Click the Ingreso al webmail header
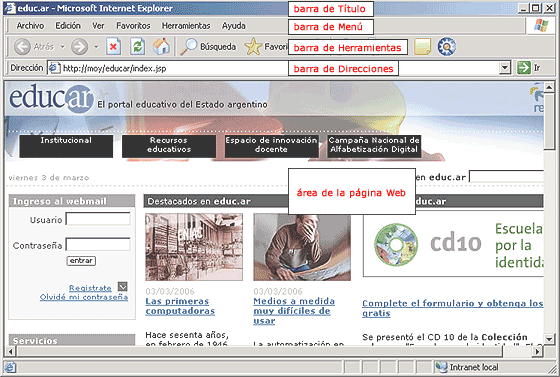The height and width of the screenshot is (377, 560). 72,201
